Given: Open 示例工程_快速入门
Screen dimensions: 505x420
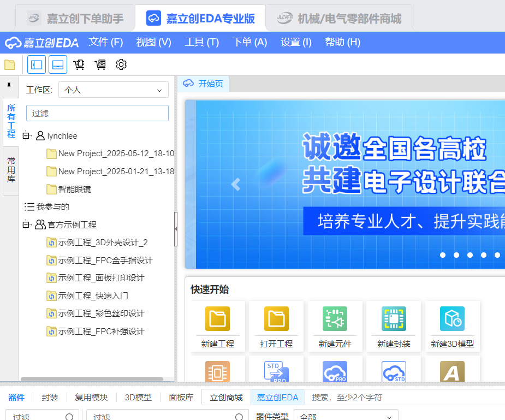Looking at the screenshot, I should 87,295.
